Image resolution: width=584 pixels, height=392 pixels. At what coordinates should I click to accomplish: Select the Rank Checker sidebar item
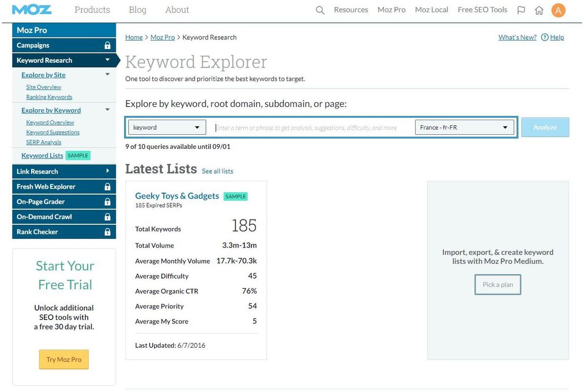click(x=64, y=232)
